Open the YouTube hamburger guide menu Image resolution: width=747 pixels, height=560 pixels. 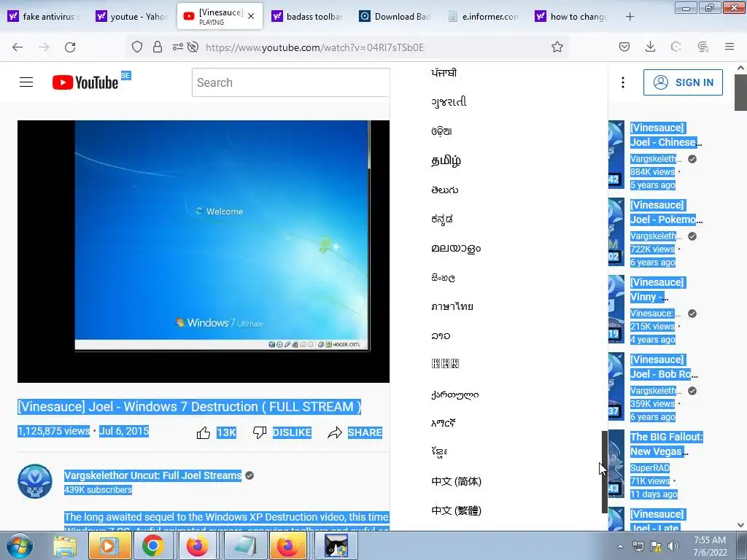point(26,82)
